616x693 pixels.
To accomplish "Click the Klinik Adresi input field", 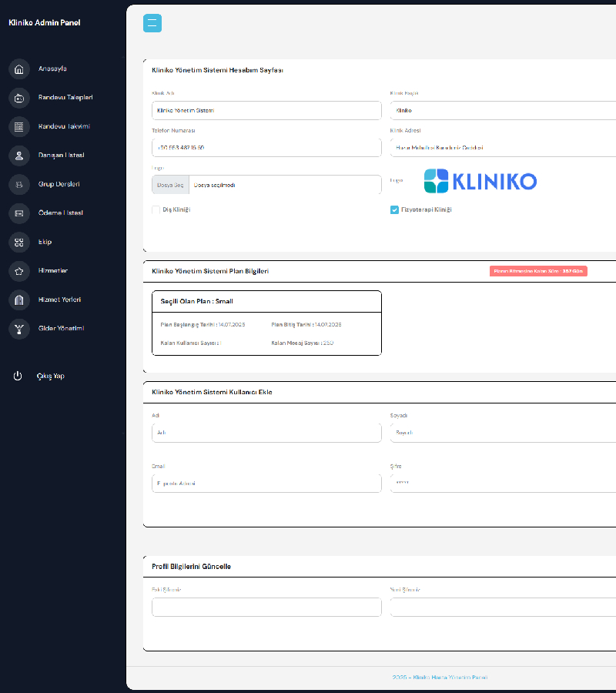I will [x=503, y=148].
